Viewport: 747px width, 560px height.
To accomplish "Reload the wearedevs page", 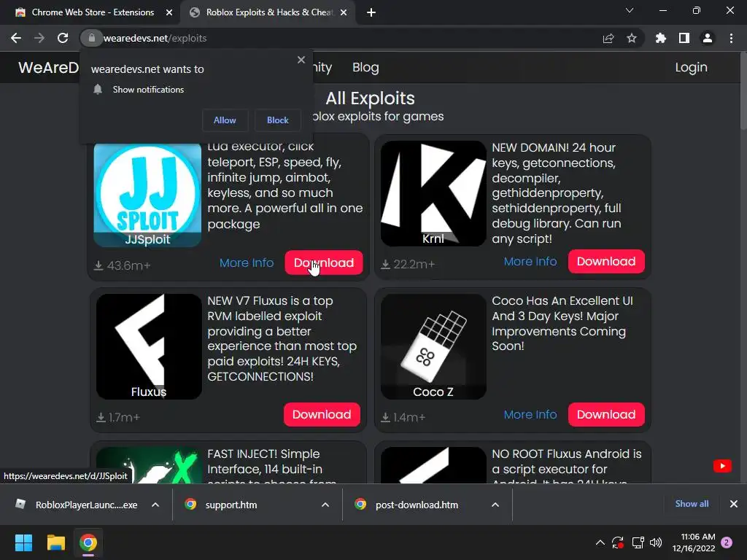I will 63,38.
